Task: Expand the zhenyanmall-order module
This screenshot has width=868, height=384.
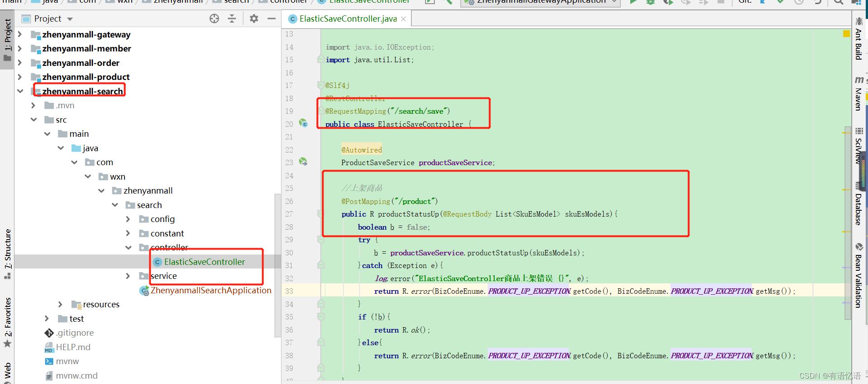Action: coord(20,63)
